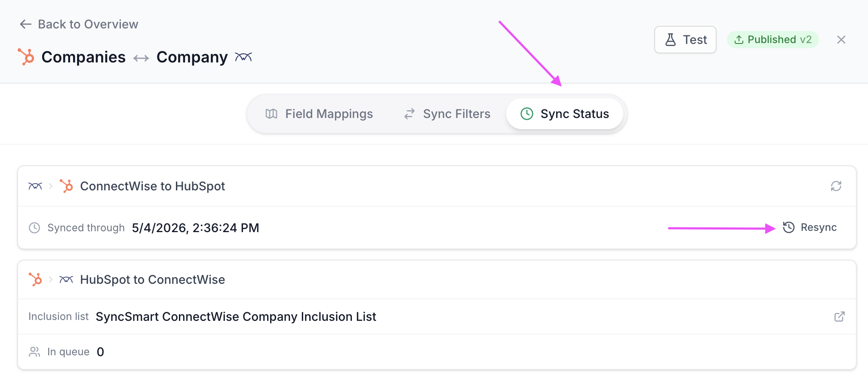
Task: Click the Inclusion list label
Action: point(58,317)
